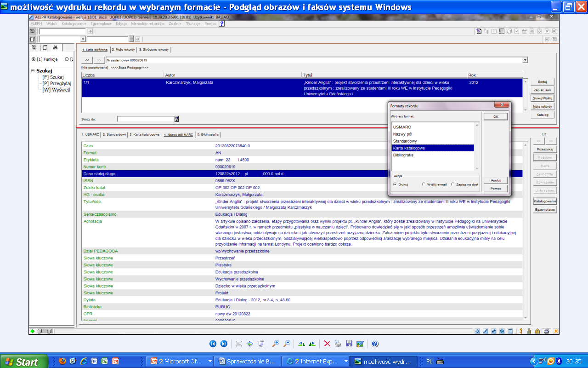Open the viewer help icon
Image resolution: width=588 pixels, height=368 pixels.
pos(375,344)
